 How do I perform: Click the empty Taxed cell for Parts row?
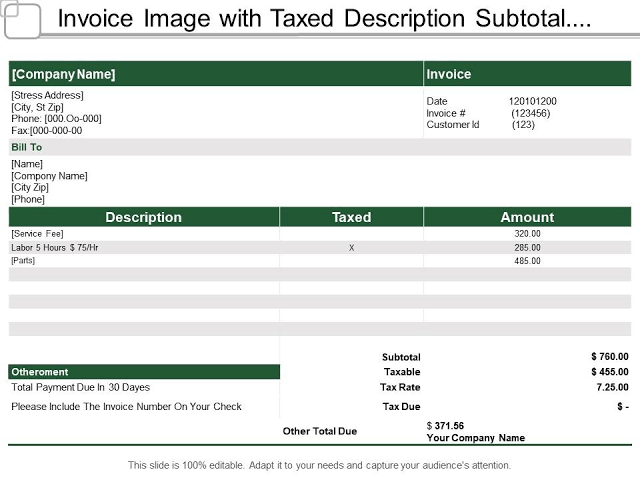(351, 261)
